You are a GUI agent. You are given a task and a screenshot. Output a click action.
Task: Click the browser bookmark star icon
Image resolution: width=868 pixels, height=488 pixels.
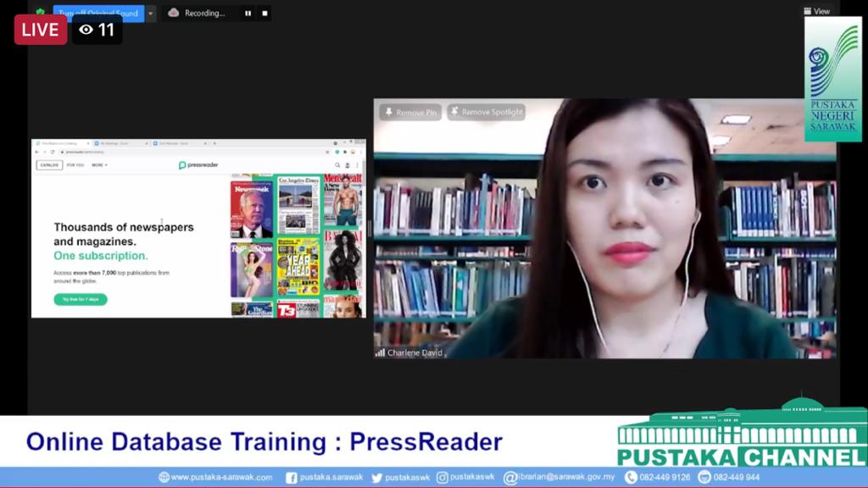coord(328,152)
